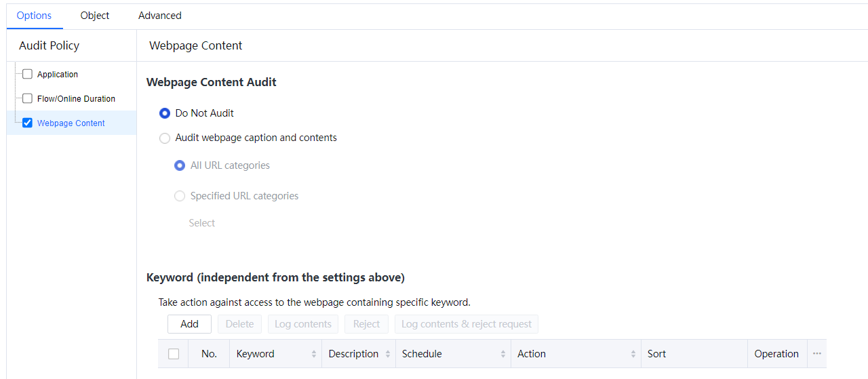Image resolution: width=868 pixels, height=379 pixels.
Task: Click the Schedule column sort arrows
Action: tap(503, 354)
